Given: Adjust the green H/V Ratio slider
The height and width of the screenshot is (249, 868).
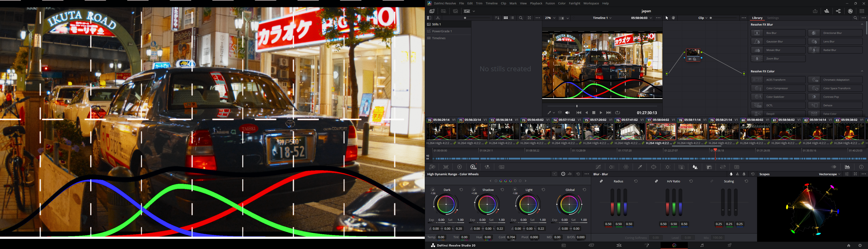Looking at the screenshot, I should click(x=674, y=202).
